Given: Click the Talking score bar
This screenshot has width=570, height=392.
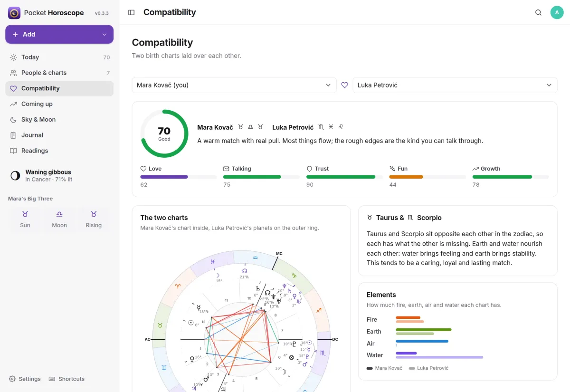Looking at the screenshot, I should pos(262,177).
